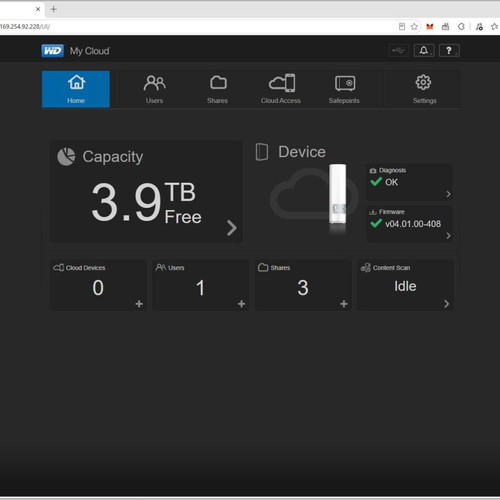Add a user with plus button
The image size is (500, 500).
point(241,304)
